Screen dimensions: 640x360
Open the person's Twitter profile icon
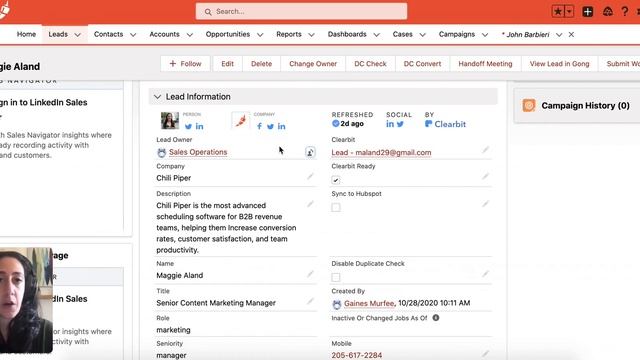[188, 126]
